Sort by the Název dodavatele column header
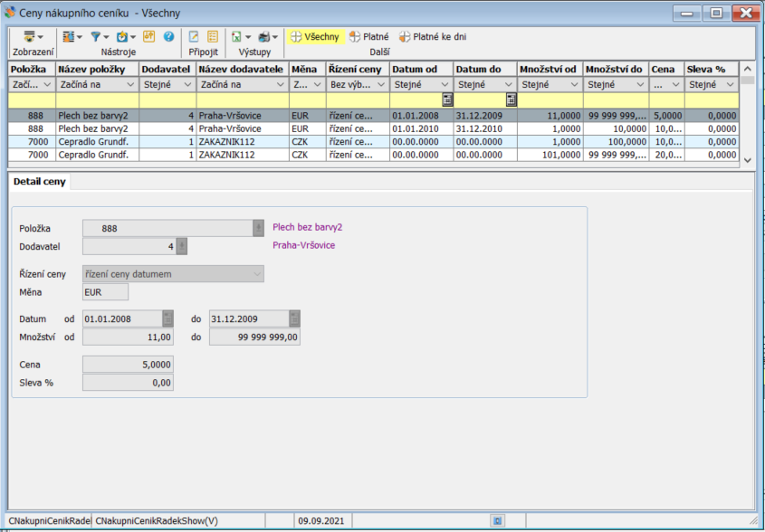Image resolution: width=765 pixels, height=532 pixels. pyautogui.click(x=241, y=69)
